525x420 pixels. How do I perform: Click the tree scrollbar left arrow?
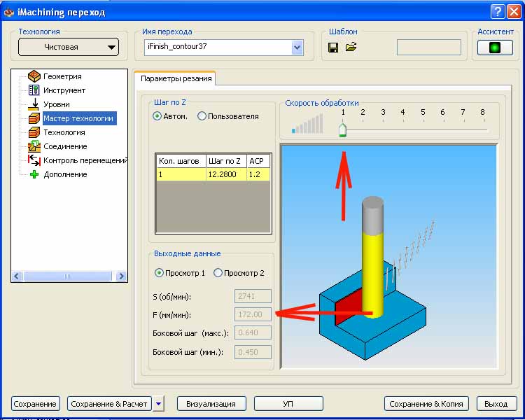tap(16, 276)
